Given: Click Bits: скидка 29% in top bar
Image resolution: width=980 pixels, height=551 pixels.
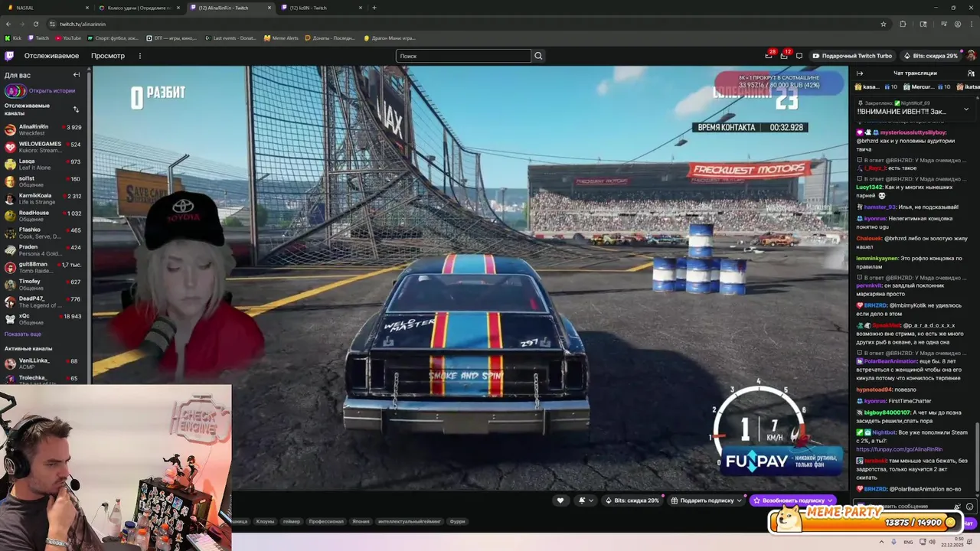Looking at the screenshot, I should pos(930,56).
